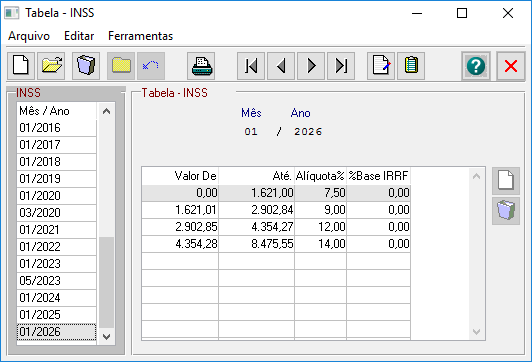The height and width of the screenshot is (362, 532).
Task: Click the yellow Save folder toolbar icon
Action: click(x=121, y=66)
